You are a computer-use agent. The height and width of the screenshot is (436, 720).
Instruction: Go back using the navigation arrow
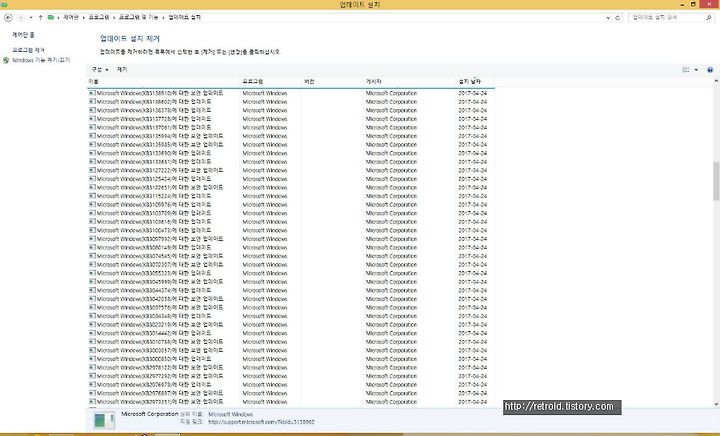click(8, 17)
